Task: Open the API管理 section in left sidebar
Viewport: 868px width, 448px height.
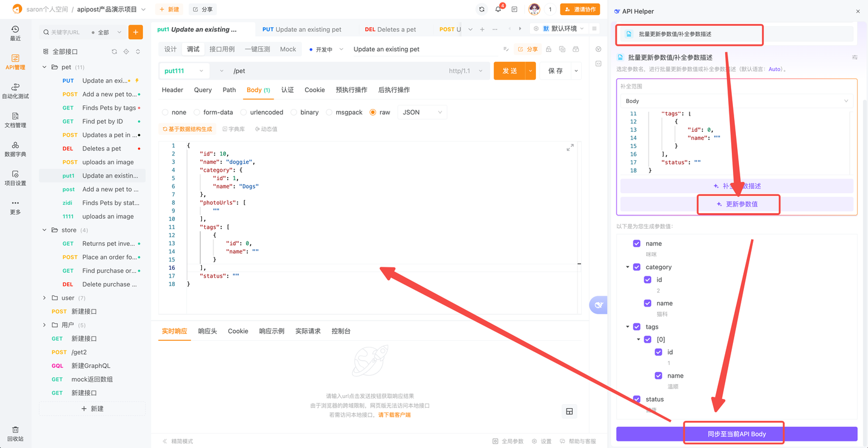Action: tap(15, 62)
